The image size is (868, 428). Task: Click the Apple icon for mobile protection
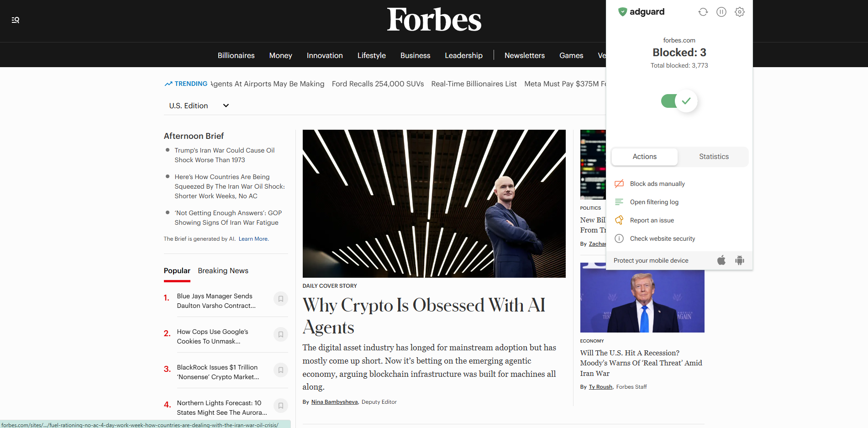click(721, 260)
